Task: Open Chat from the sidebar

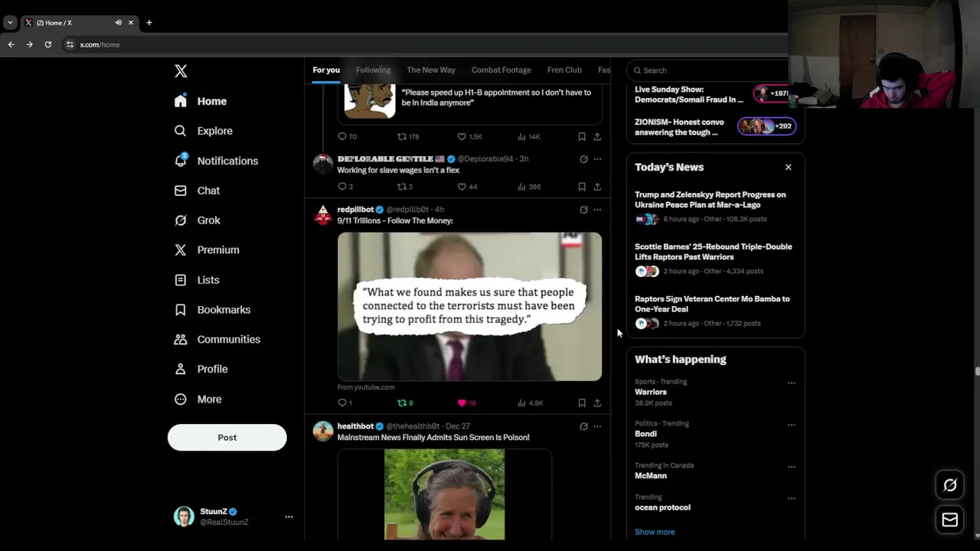Action: click(x=197, y=191)
